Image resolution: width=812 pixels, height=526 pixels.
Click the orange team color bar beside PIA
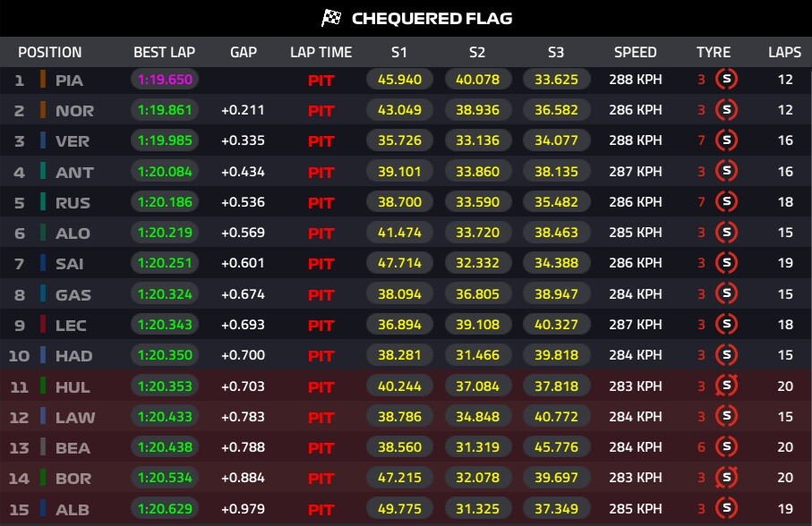(42, 80)
